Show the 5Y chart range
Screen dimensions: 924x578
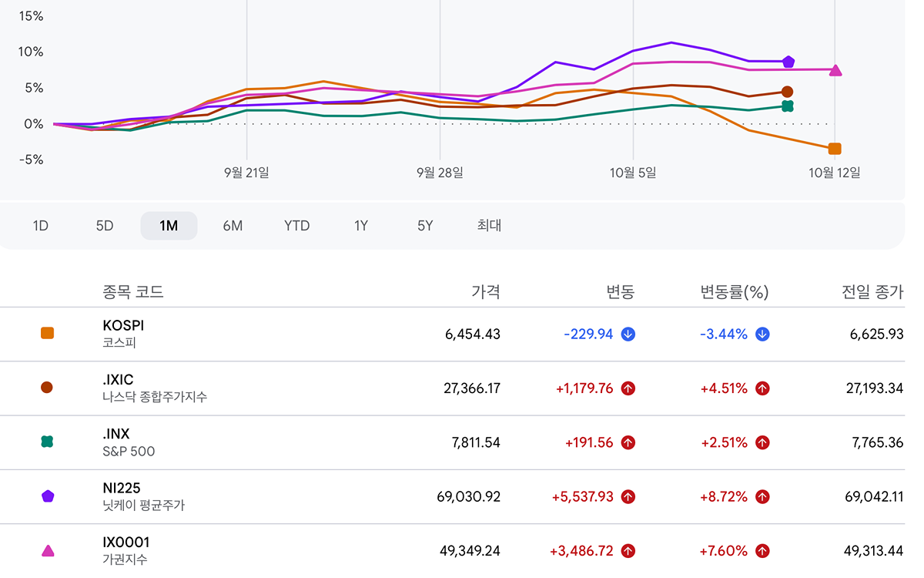coord(425,226)
